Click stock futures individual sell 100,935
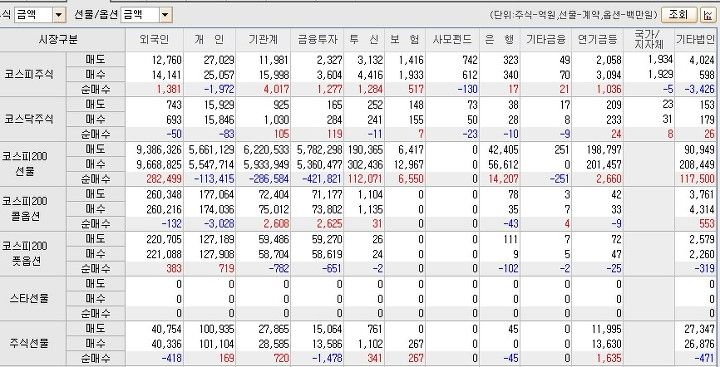 217,329
